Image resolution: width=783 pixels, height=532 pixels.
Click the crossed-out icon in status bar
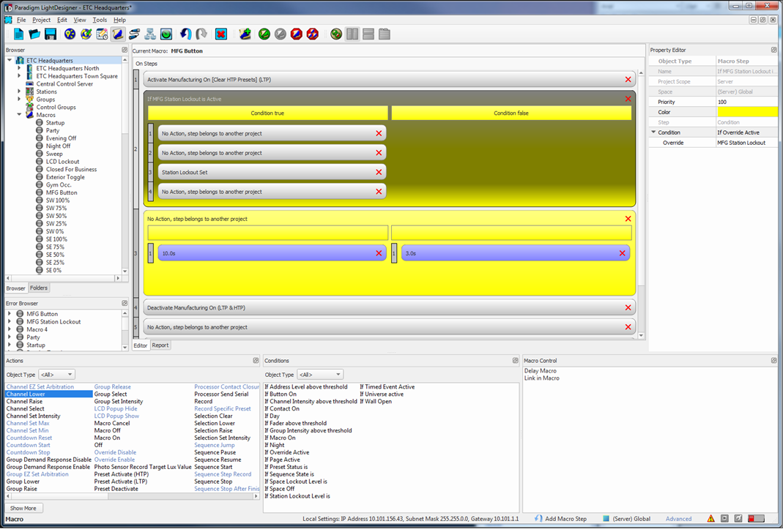[x=738, y=519]
